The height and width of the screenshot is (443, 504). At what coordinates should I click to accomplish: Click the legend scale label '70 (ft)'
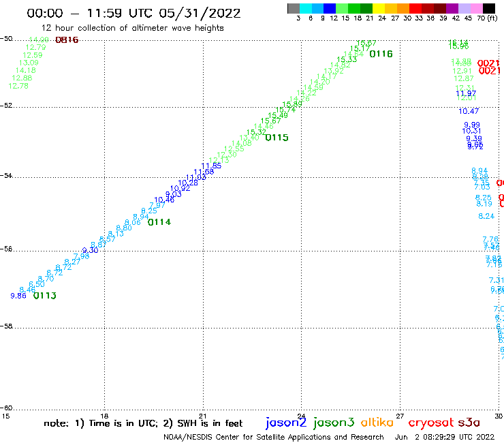point(487,18)
